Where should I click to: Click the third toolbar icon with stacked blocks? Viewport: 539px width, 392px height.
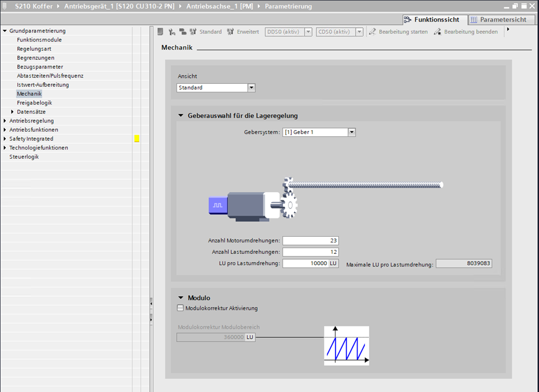pyautogui.click(x=183, y=32)
